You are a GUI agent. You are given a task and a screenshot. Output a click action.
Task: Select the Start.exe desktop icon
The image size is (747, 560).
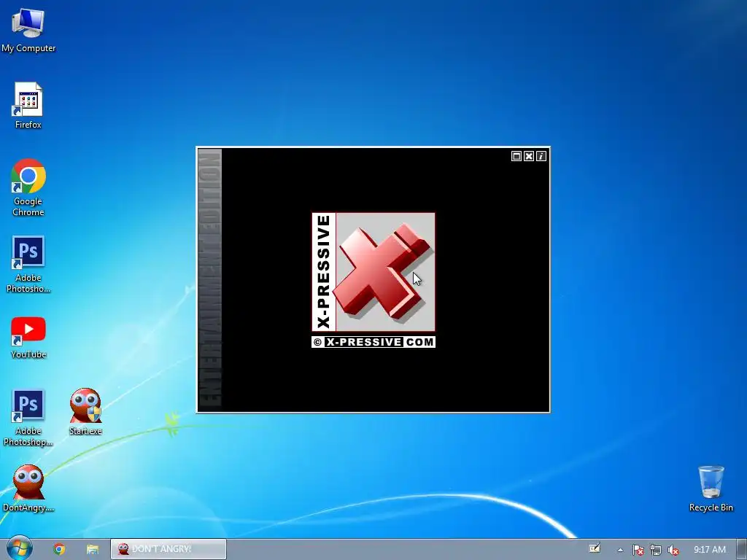tap(85, 412)
